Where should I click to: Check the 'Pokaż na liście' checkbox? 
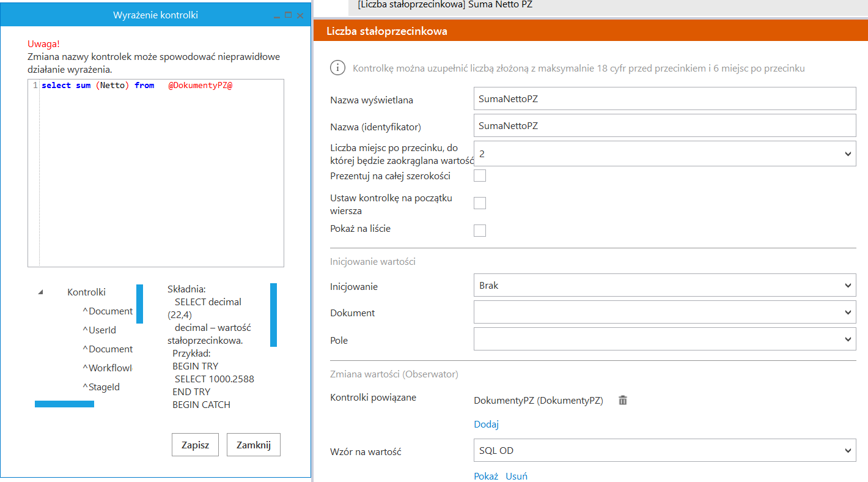[x=480, y=231]
